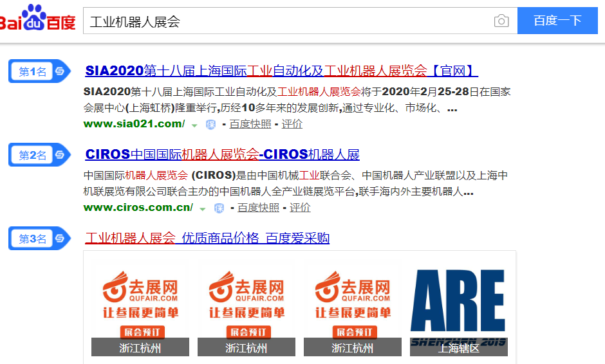Open camera image search icon
Image resolution: width=605 pixels, height=364 pixels.
pyautogui.click(x=501, y=21)
